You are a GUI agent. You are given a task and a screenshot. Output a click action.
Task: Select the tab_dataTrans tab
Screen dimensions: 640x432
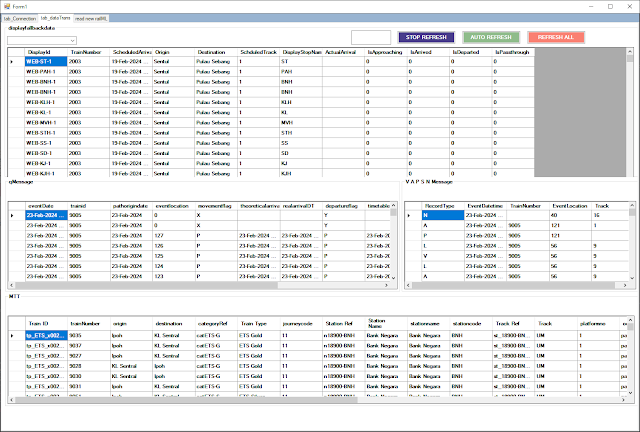[x=56, y=18]
